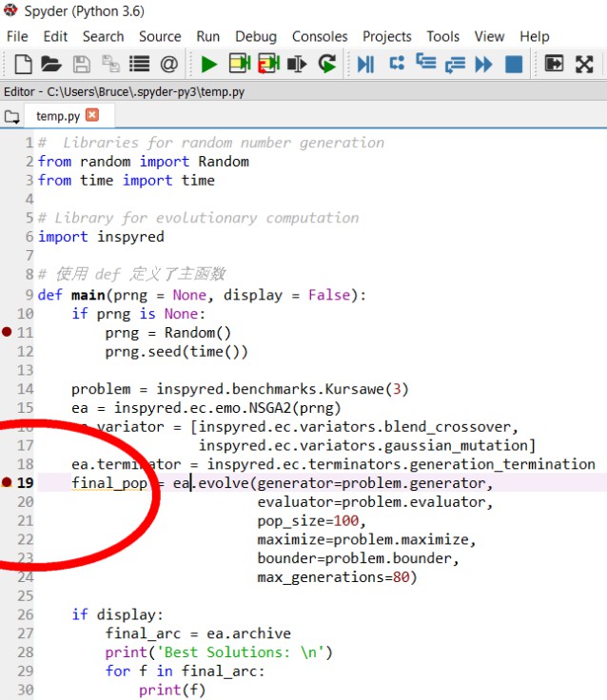
Task: Continue execution double-arrow icon
Action: (483, 64)
